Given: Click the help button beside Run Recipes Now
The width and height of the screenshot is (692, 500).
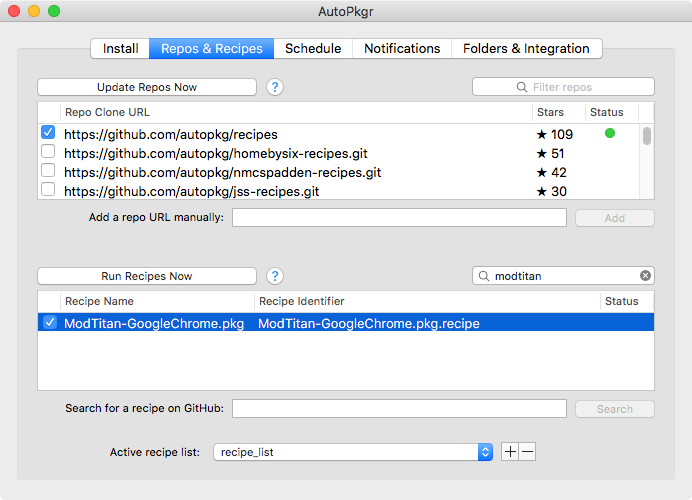Looking at the screenshot, I should tap(275, 276).
